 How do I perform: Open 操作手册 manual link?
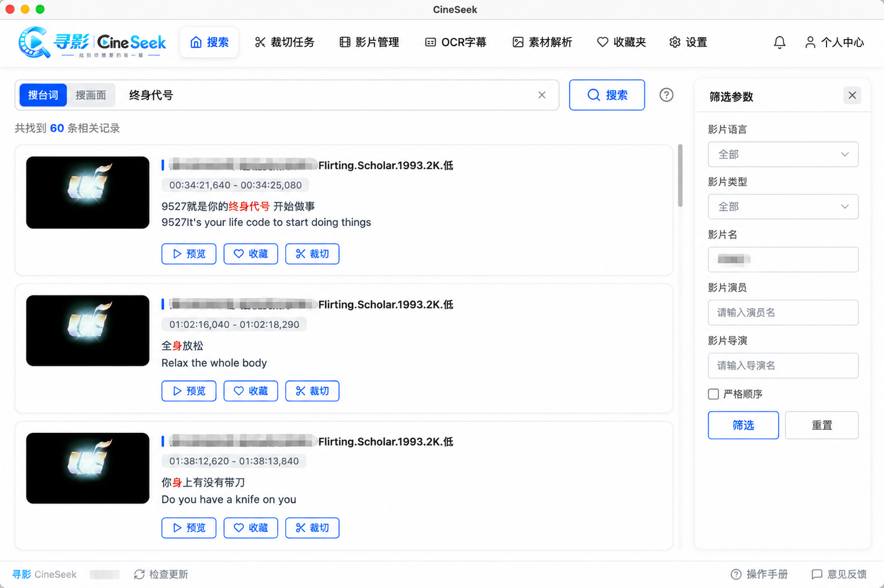(x=759, y=574)
